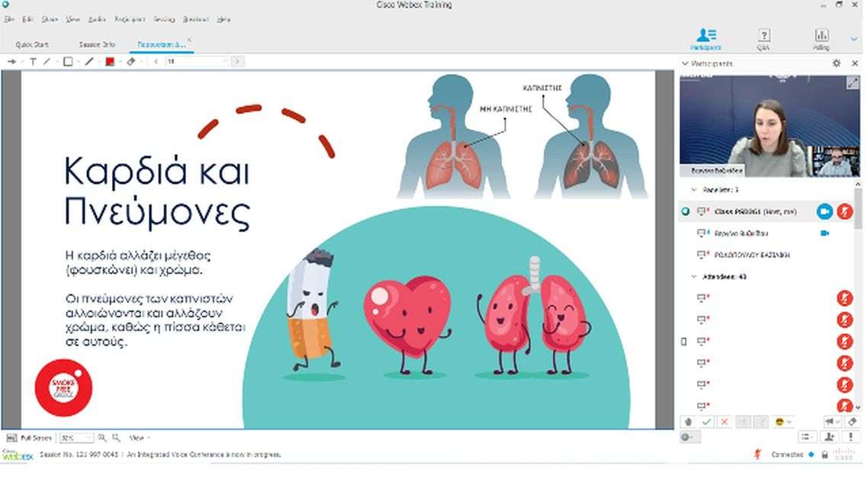Open the Help menu
This screenshot has height=488, width=868.
coord(223,19)
